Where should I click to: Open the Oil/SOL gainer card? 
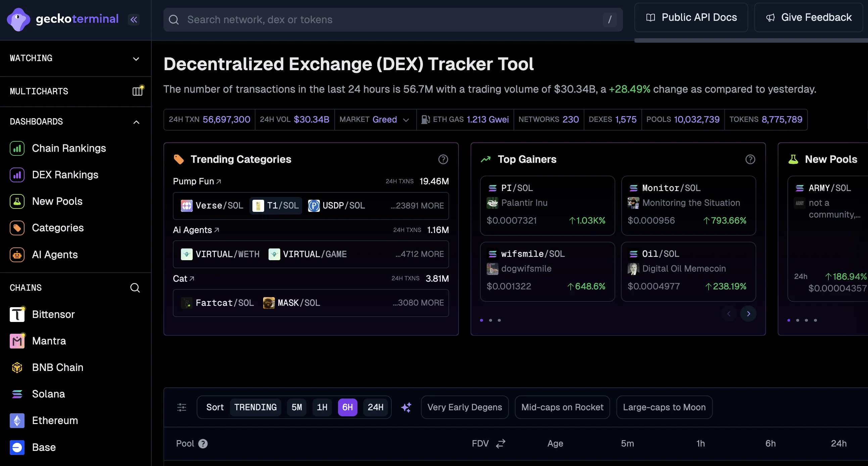pyautogui.click(x=688, y=272)
